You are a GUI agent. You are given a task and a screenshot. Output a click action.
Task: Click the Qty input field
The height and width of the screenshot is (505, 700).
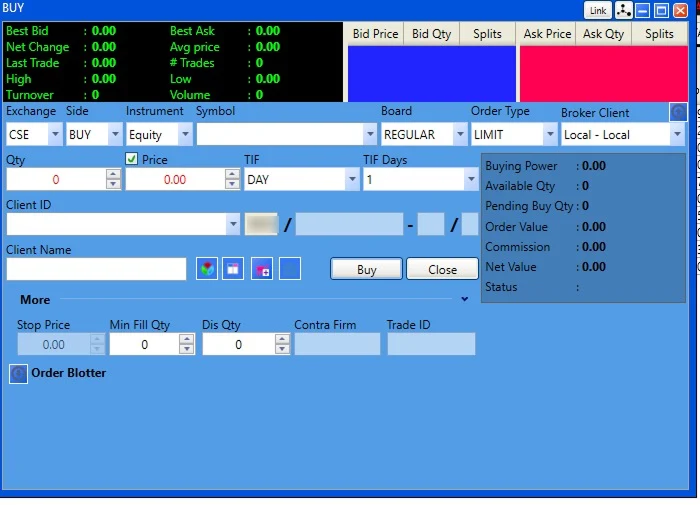[x=56, y=179]
